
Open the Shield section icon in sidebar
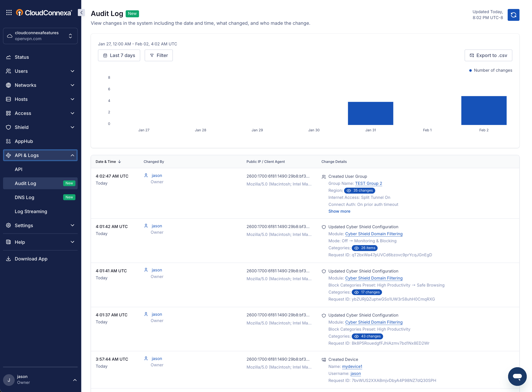click(8, 127)
